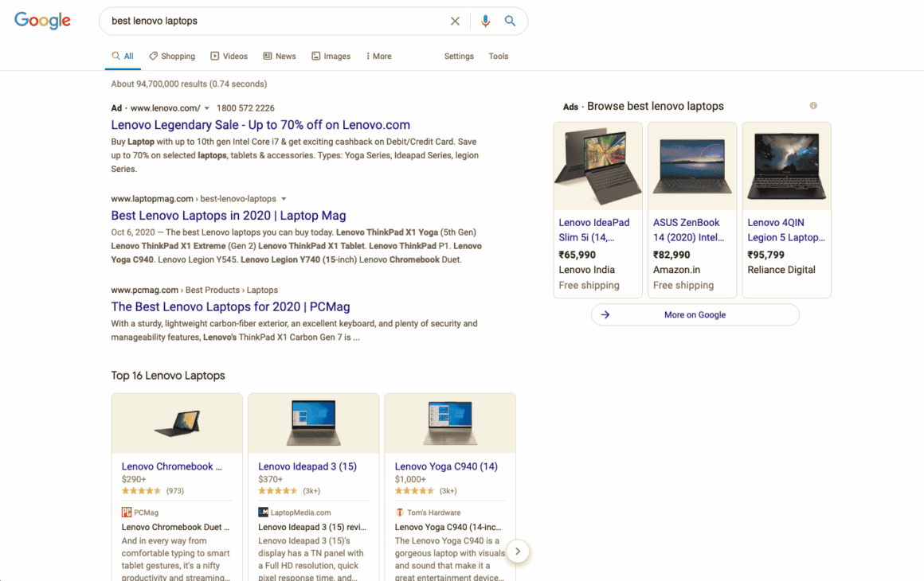This screenshot has height=581, width=924.
Task: Start voice search with microphone icon
Action: (485, 21)
